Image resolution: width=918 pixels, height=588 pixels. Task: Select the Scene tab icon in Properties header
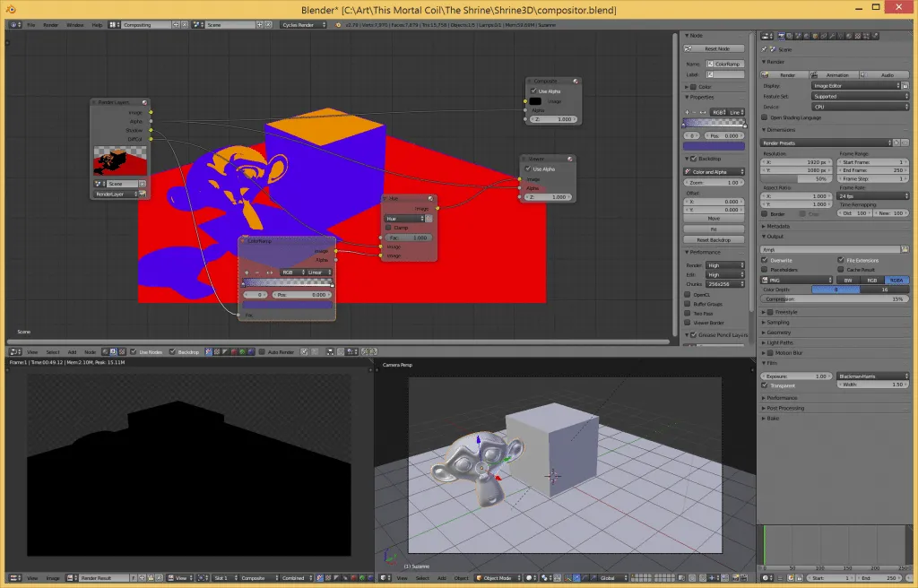click(x=798, y=36)
